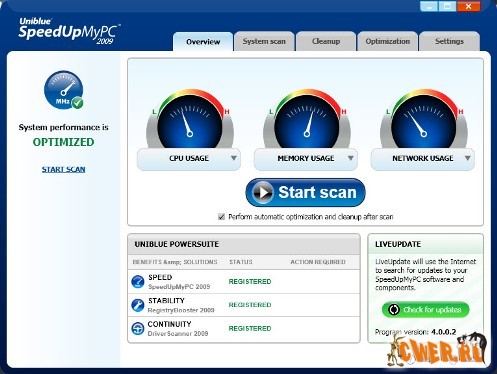Viewport: 497px width, 374px height.
Task: Click the Program version 4.0.0.2 text
Action: pyautogui.click(x=415, y=332)
